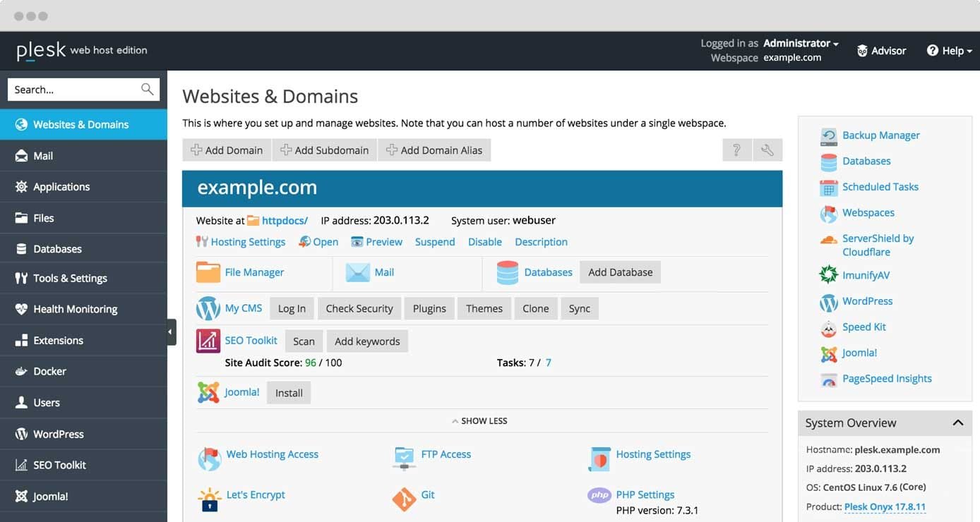The image size is (980, 522).
Task: Click the Add Domain button
Action: [226, 150]
